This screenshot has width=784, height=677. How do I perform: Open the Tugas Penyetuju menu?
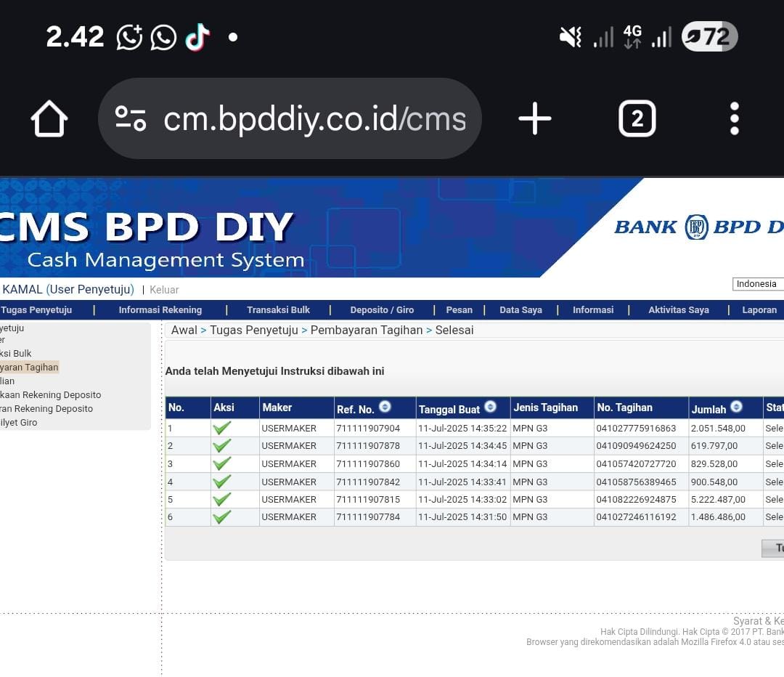coord(36,310)
